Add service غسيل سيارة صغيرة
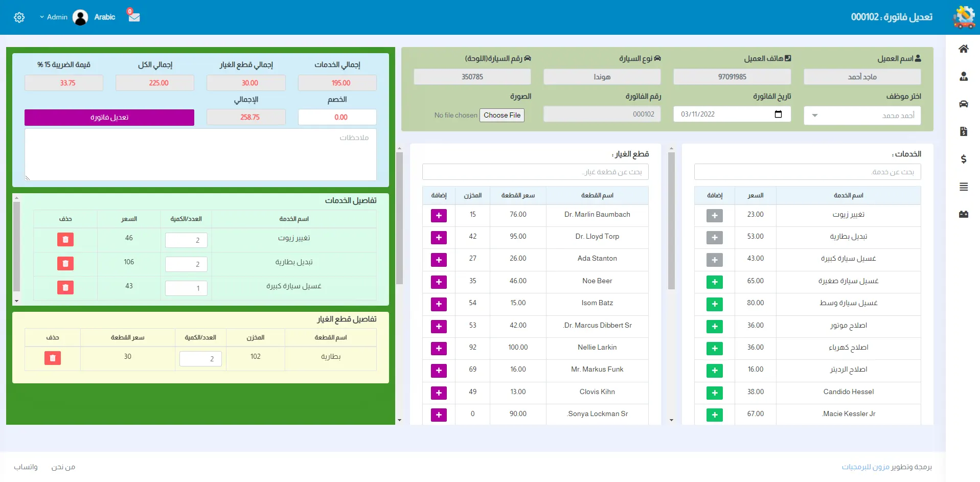Screen dimensions: 980x482 click(714, 282)
